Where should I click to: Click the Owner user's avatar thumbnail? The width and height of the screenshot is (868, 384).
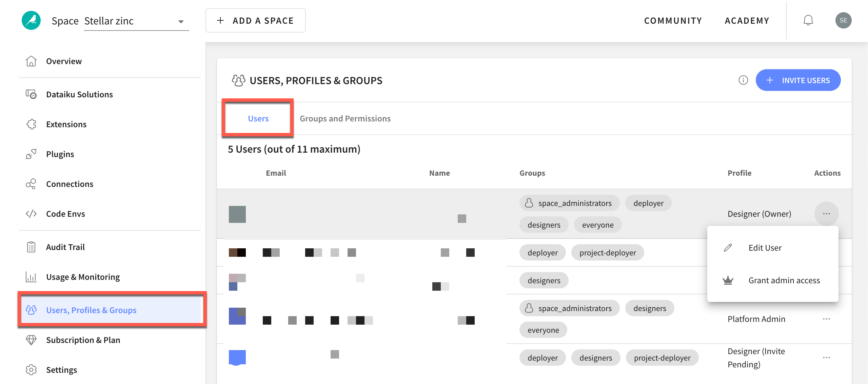click(237, 214)
